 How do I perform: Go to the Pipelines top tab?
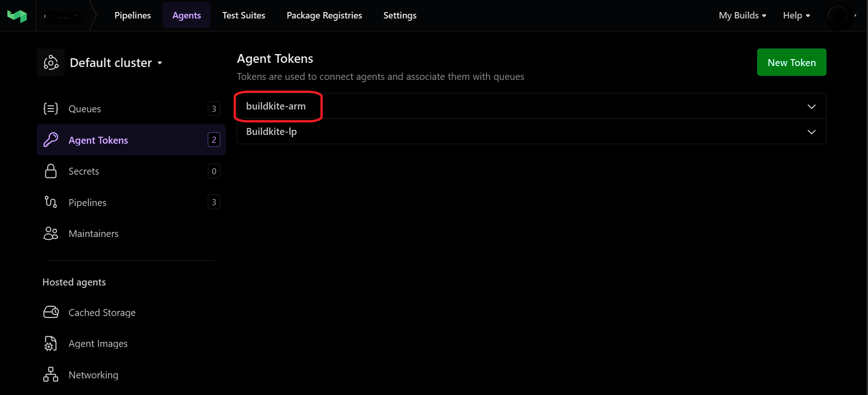133,15
